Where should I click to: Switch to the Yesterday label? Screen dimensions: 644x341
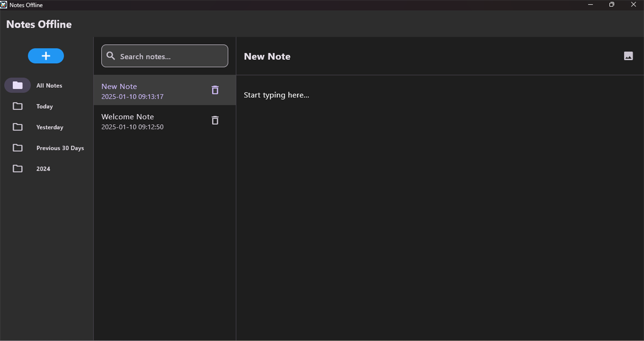pyautogui.click(x=50, y=127)
